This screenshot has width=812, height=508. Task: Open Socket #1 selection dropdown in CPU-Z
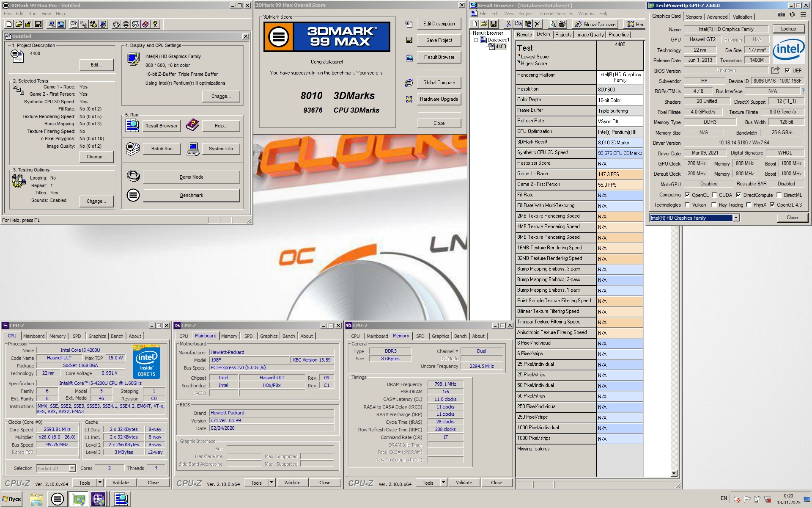point(72,468)
